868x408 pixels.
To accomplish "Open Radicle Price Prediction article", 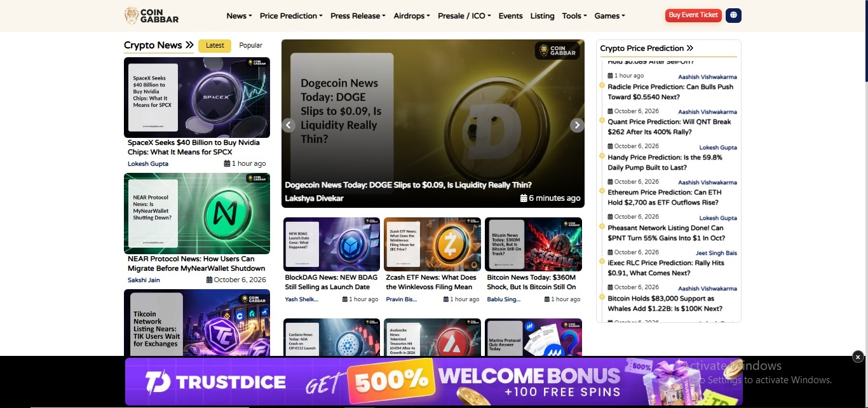I will [x=670, y=92].
